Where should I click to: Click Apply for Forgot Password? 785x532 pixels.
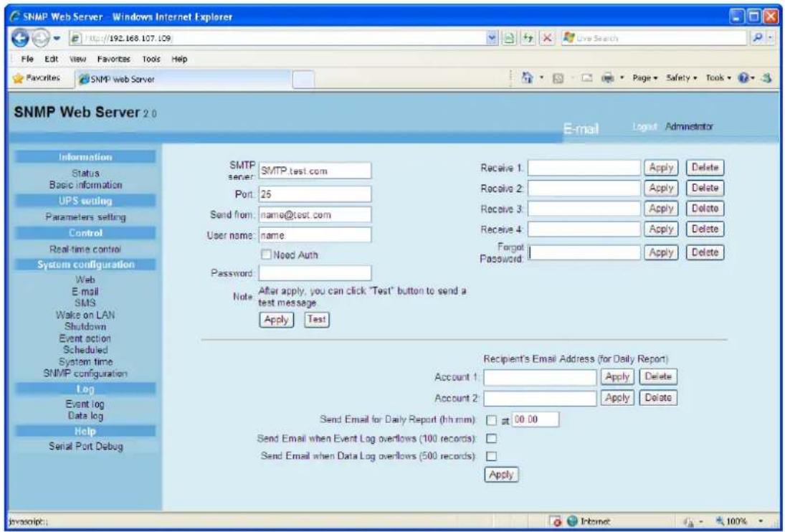[661, 252]
